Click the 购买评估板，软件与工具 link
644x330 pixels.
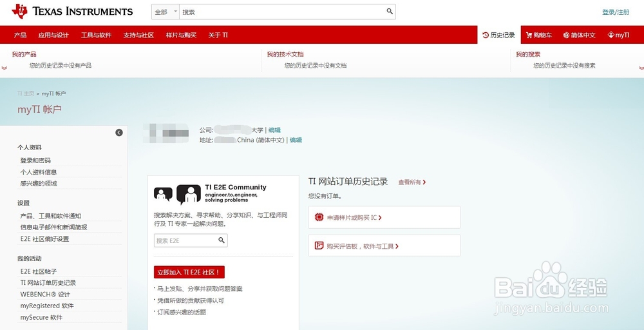coord(362,246)
